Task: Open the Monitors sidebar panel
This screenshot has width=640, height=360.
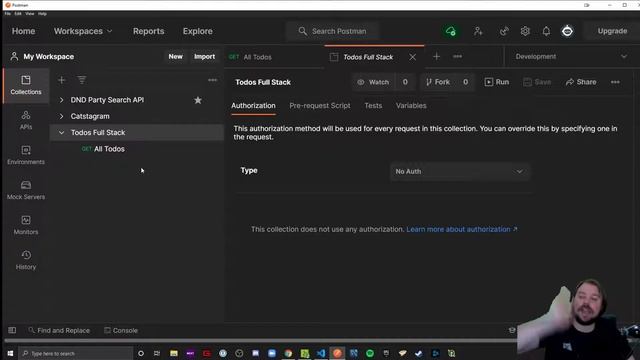Action: (x=26, y=225)
